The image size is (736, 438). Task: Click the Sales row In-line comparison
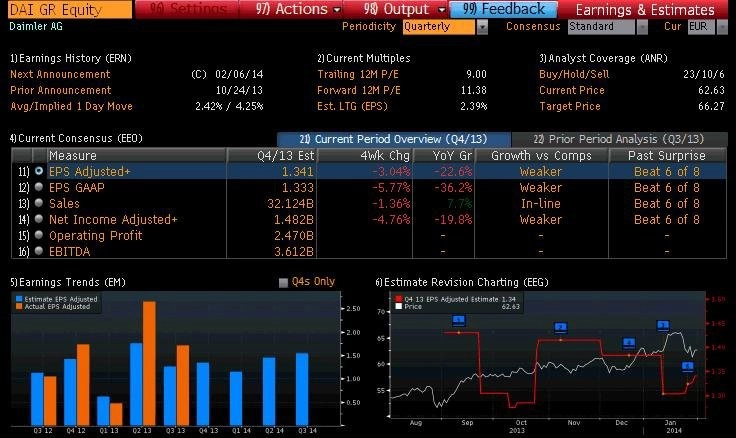pyautogui.click(x=541, y=204)
